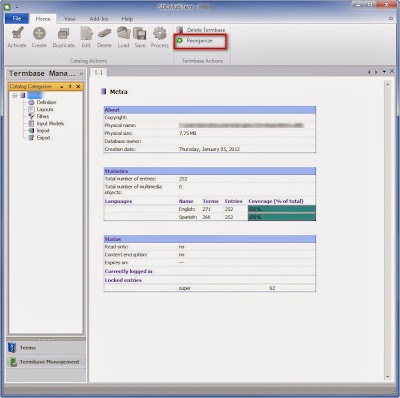This screenshot has width=400, height=398.
Task: Click the Spanish coverage progress bar
Action: click(282, 217)
